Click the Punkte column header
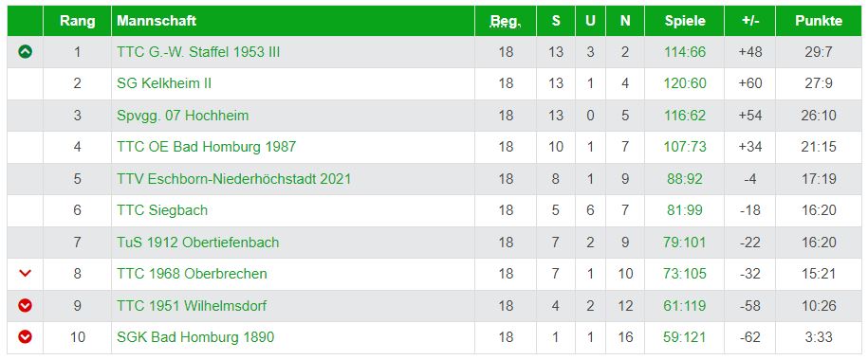The width and height of the screenshot is (868, 360). pyautogui.click(x=818, y=21)
